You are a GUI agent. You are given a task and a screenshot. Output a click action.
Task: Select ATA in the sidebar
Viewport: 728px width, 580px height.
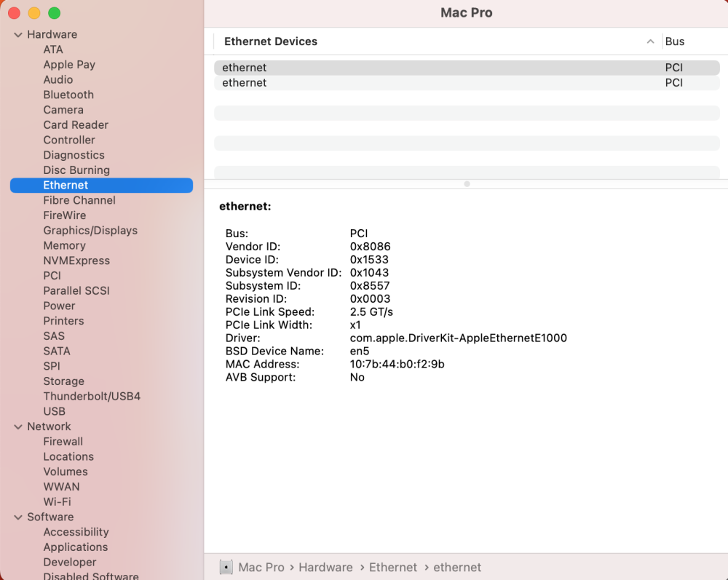[x=53, y=49]
